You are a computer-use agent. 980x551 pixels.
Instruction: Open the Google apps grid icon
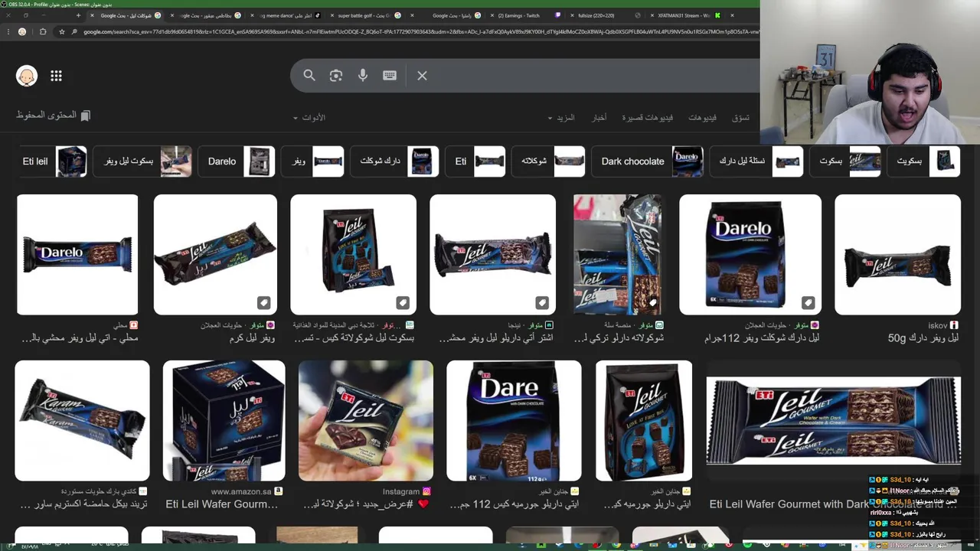(56, 76)
